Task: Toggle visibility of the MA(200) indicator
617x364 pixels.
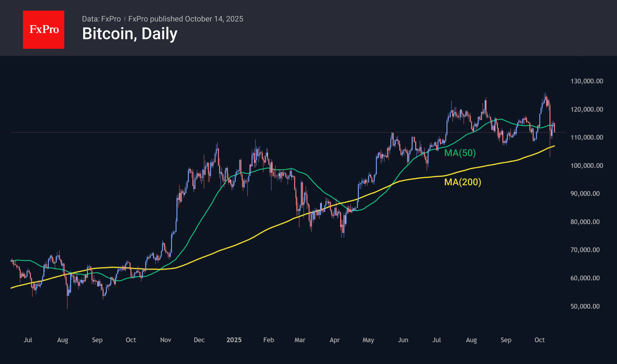Action: click(462, 182)
